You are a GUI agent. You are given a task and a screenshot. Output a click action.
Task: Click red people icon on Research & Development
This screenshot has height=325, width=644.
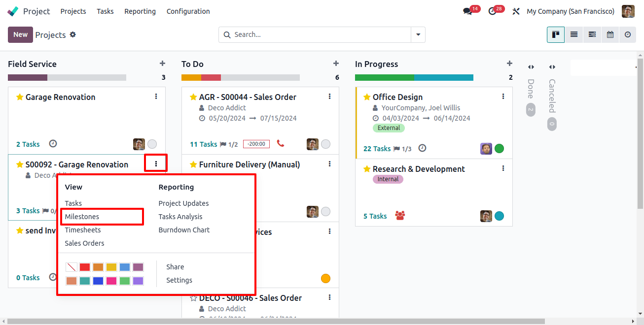(400, 216)
